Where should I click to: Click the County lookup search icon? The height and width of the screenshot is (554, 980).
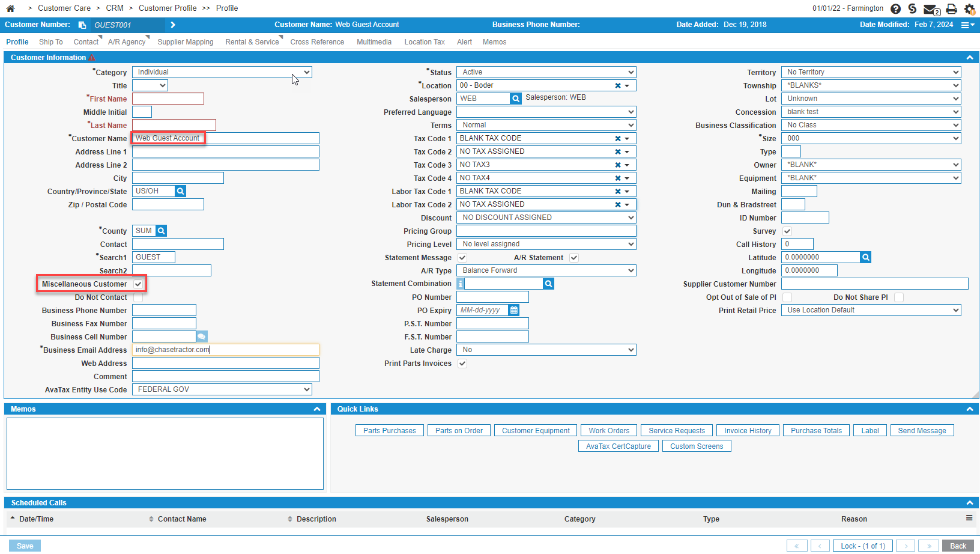(161, 231)
